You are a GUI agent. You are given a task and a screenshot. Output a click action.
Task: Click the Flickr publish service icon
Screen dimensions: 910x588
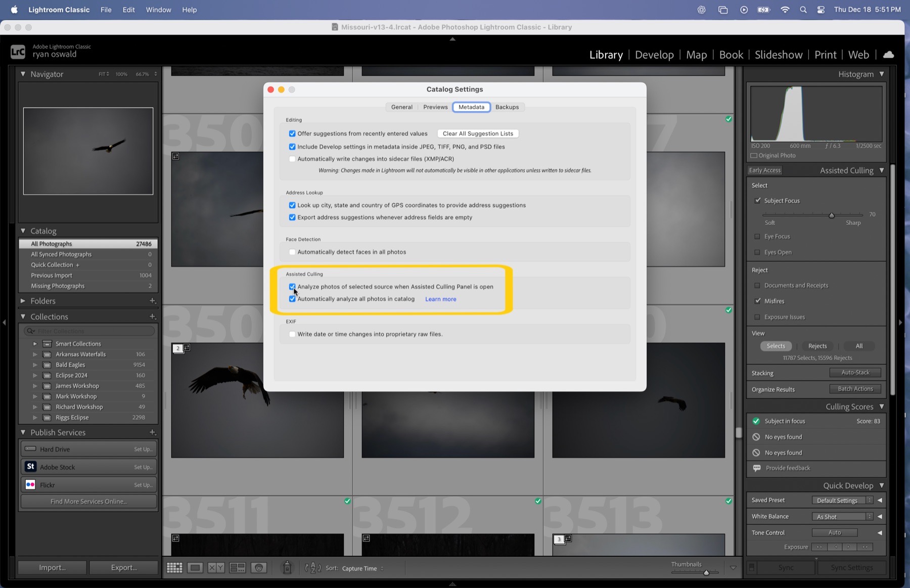click(x=30, y=484)
